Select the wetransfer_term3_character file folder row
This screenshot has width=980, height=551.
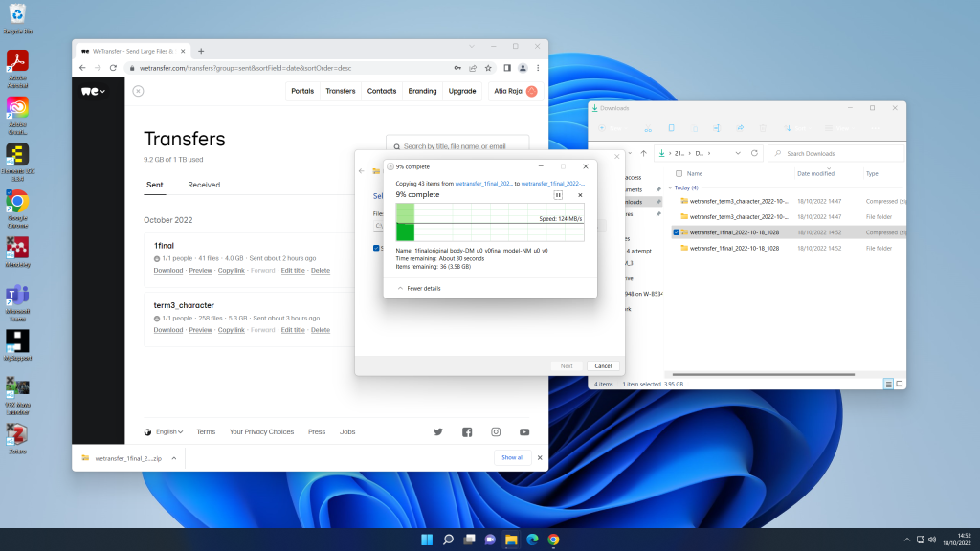790,217
